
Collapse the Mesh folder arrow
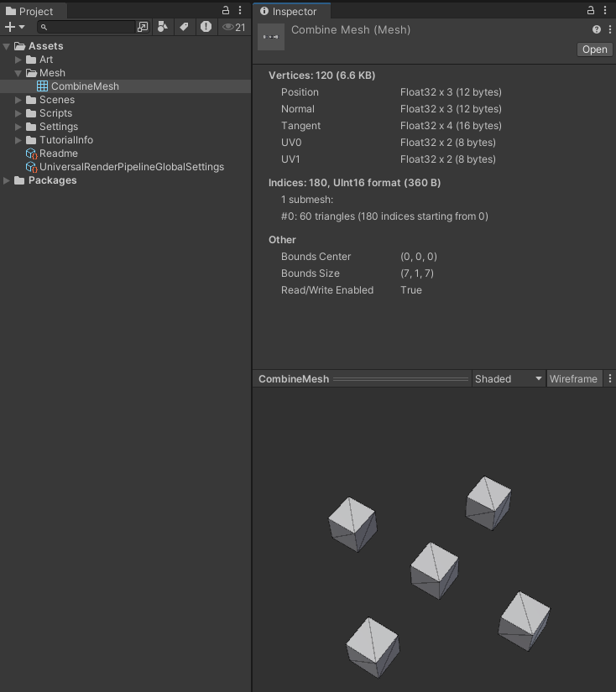pyautogui.click(x=19, y=73)
